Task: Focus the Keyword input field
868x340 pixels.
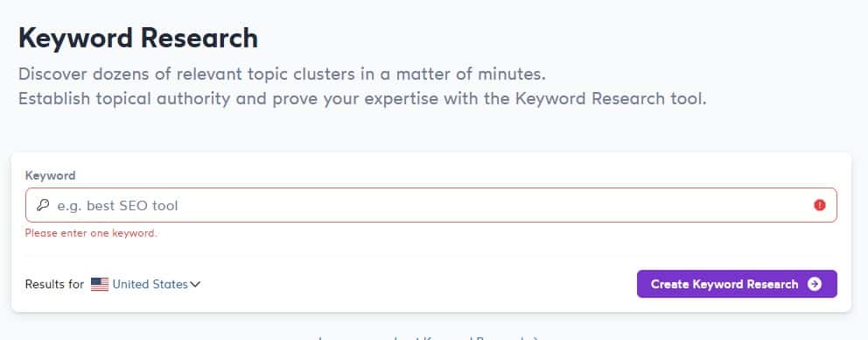Action: (431, 205)
